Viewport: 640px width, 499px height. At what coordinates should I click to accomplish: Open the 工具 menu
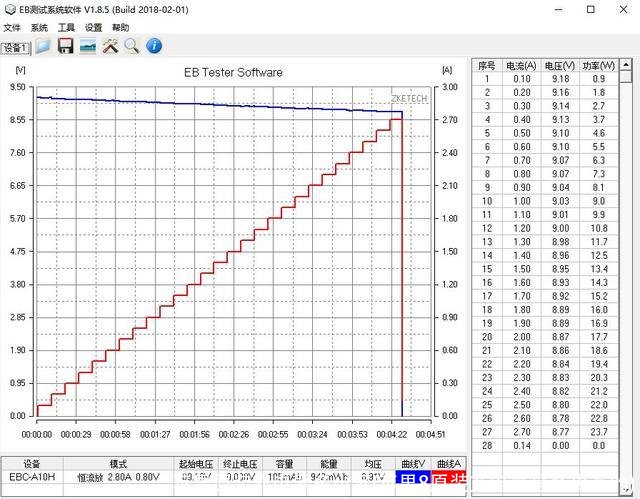pyautogui.click(x=66, y=28)
